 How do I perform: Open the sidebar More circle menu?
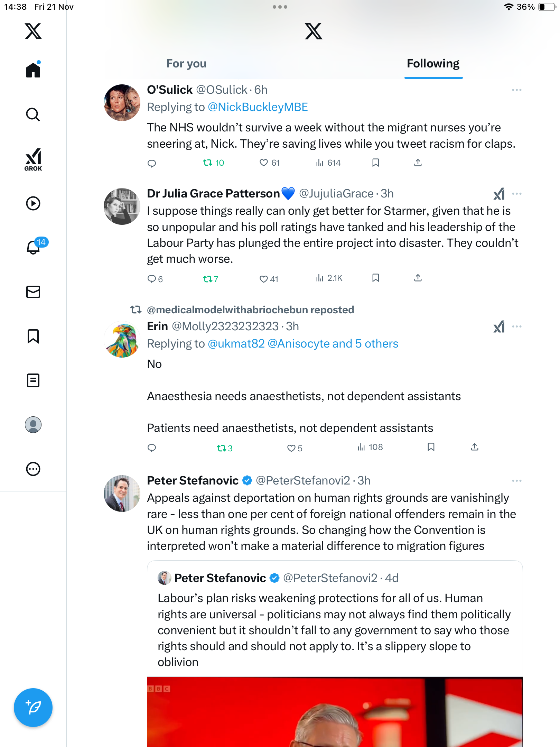tap(33, 469)
